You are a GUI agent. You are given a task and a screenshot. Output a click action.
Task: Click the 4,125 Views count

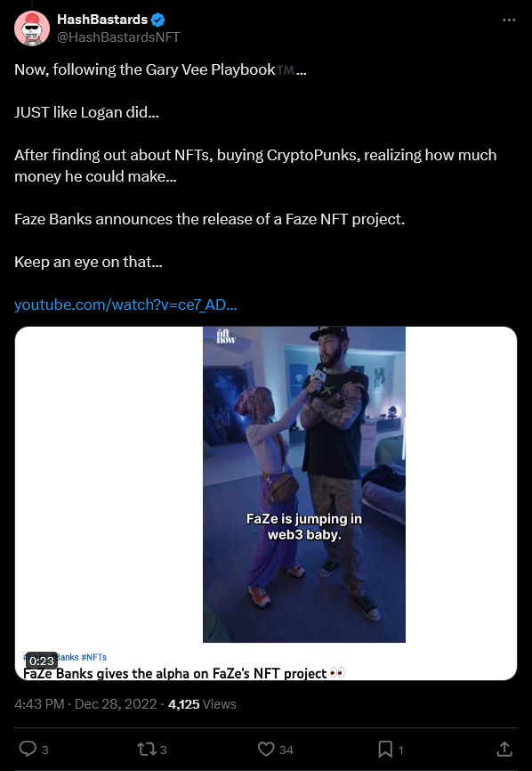coord(202,704)
